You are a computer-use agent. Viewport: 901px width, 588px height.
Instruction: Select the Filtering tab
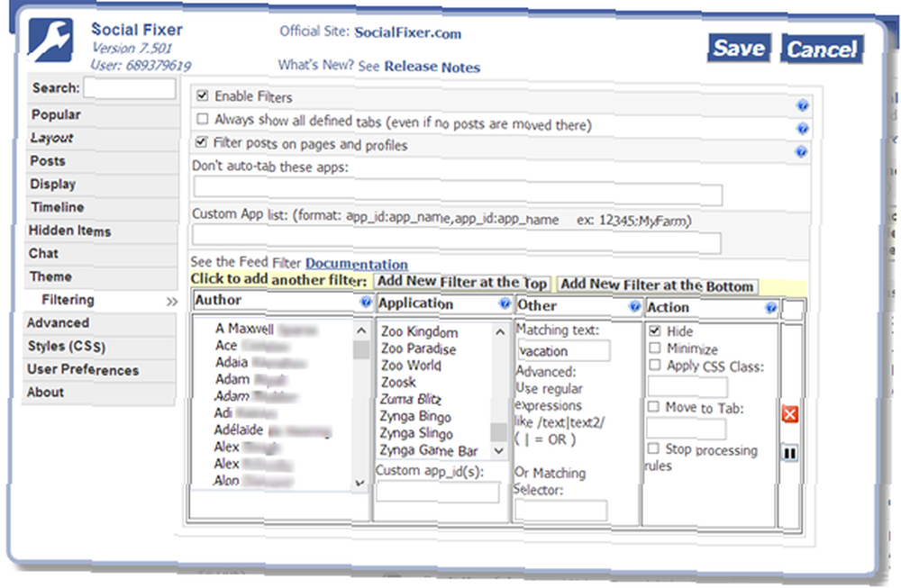(x=101, y=301)
